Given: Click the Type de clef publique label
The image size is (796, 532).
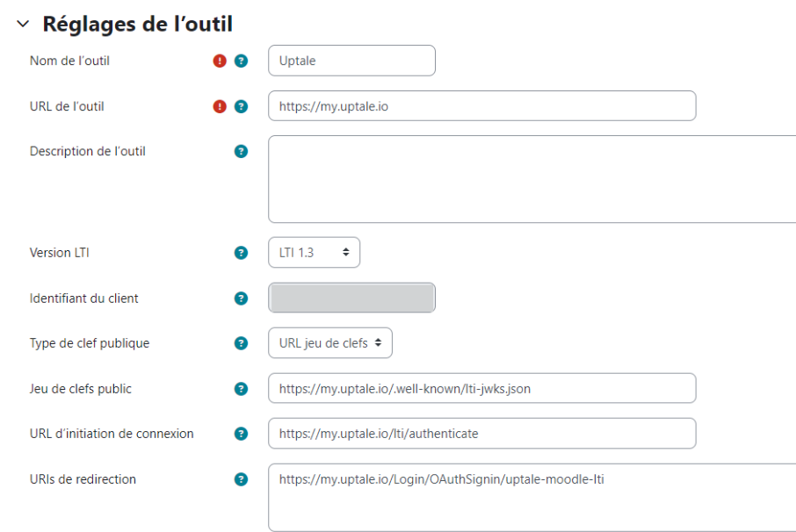Looking at the screenshot, I should click(x=90, y=343).
